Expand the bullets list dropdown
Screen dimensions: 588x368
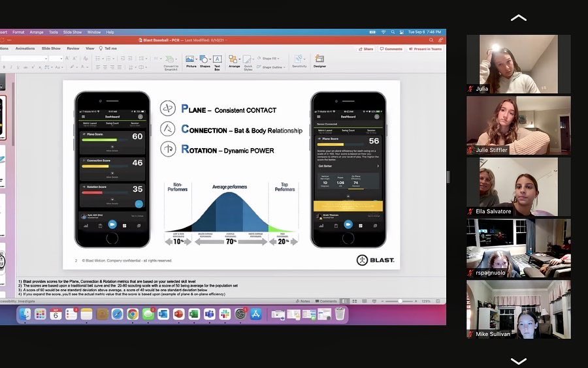click(x=102, y=59)
